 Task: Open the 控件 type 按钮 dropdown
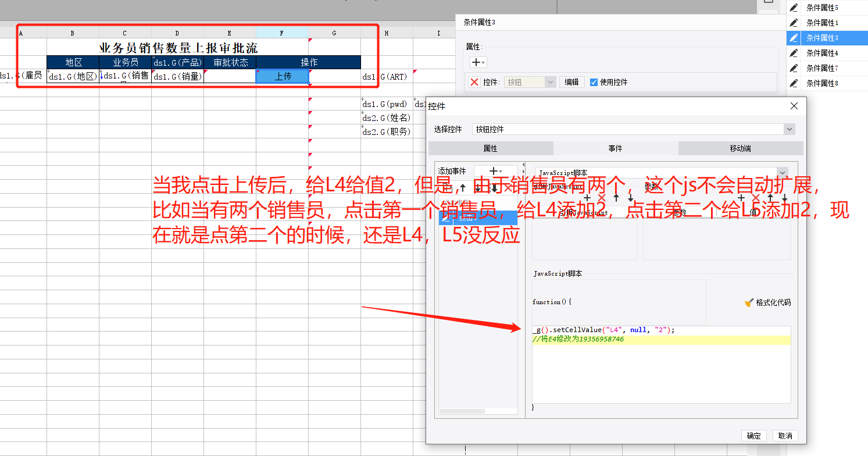coord(551,82)
